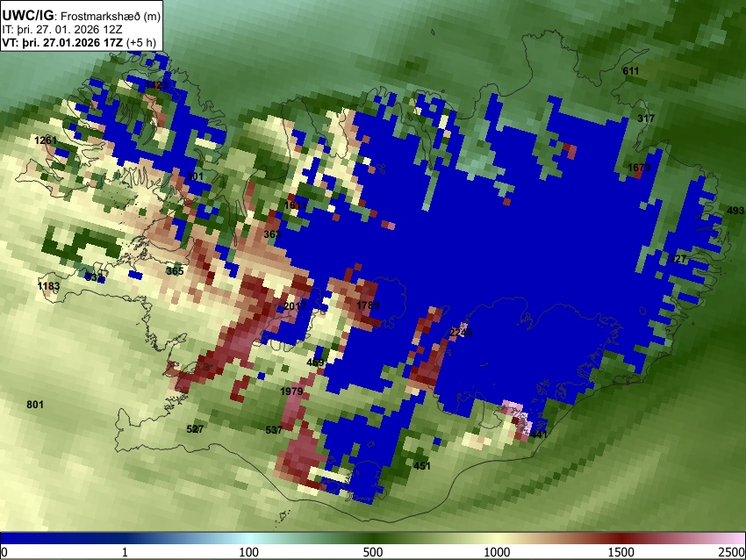This screenshot has height=560, width=746.
Task: Click the colour scale label 100
Action: pos(249,552)
